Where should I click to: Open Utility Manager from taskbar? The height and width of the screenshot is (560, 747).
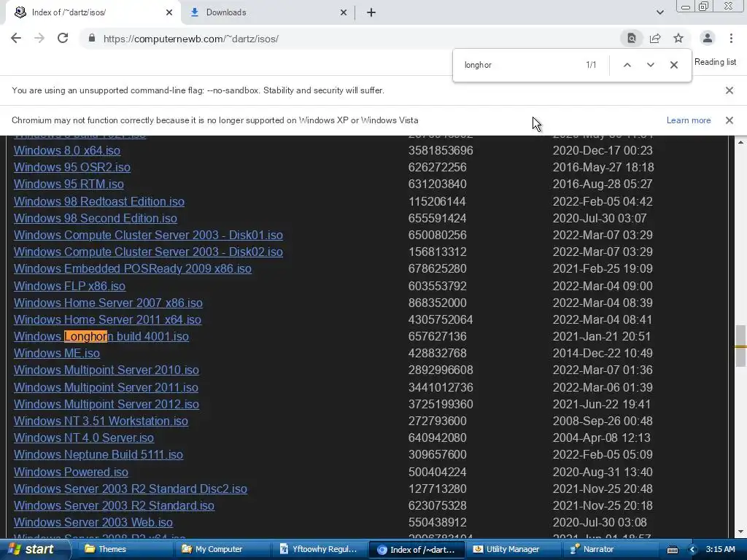513,549
